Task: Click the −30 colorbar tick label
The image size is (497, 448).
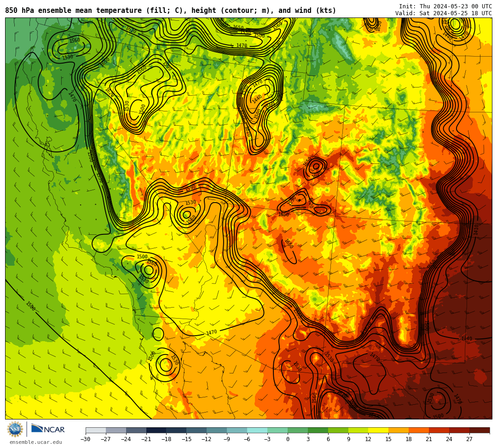Action: coord(86,439)
